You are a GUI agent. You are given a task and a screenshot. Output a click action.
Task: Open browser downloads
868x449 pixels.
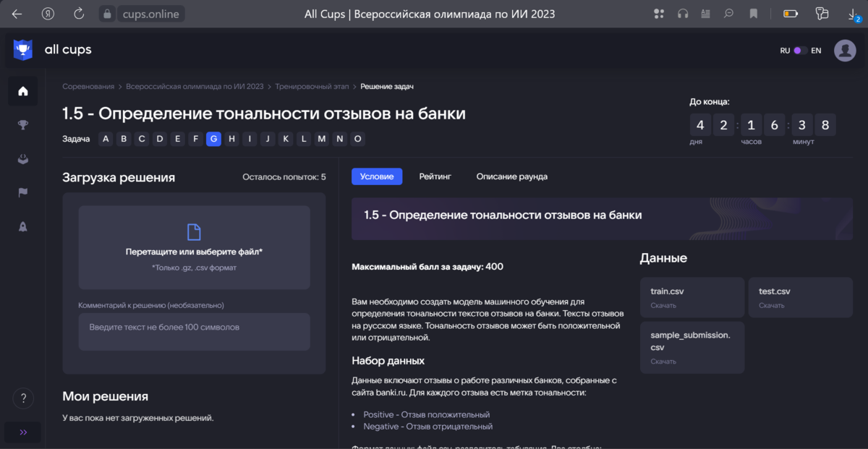(854, 14)
